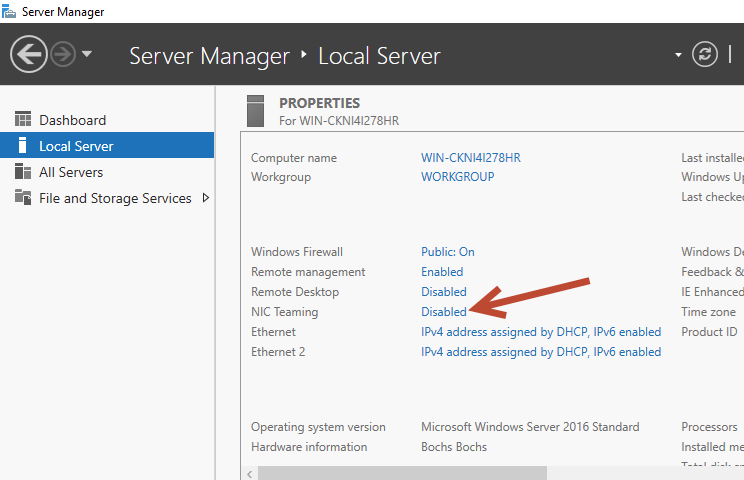Click the horizontal scrollbar left arrow
This screenshot has width=744, height=480.
click(250, 473)
